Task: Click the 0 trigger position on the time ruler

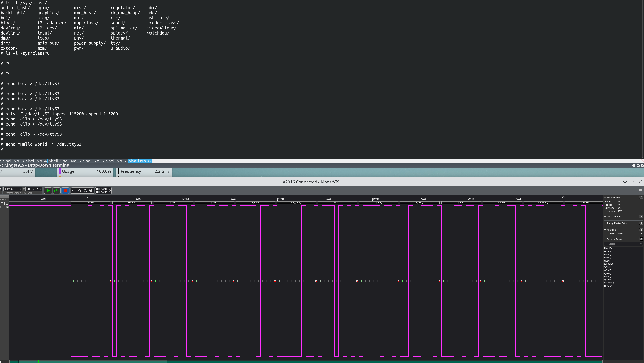Action: pyautogui.click(x=87, y=197)
